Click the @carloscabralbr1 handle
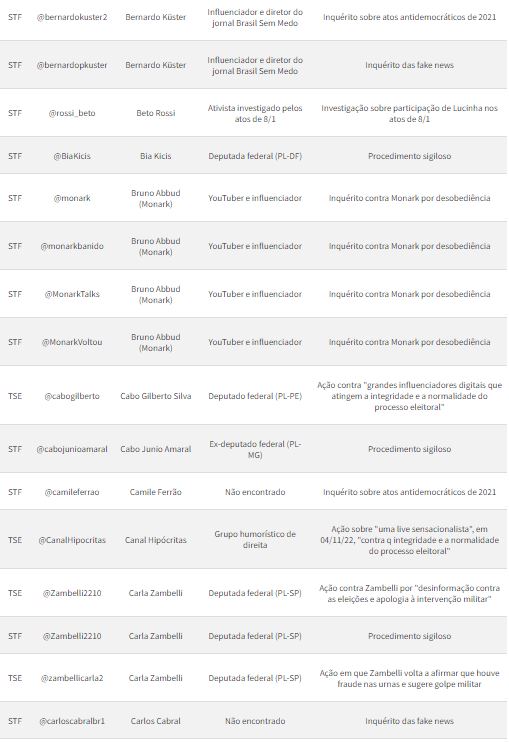Screen dimensions: 509x743 tap(72, 721)
